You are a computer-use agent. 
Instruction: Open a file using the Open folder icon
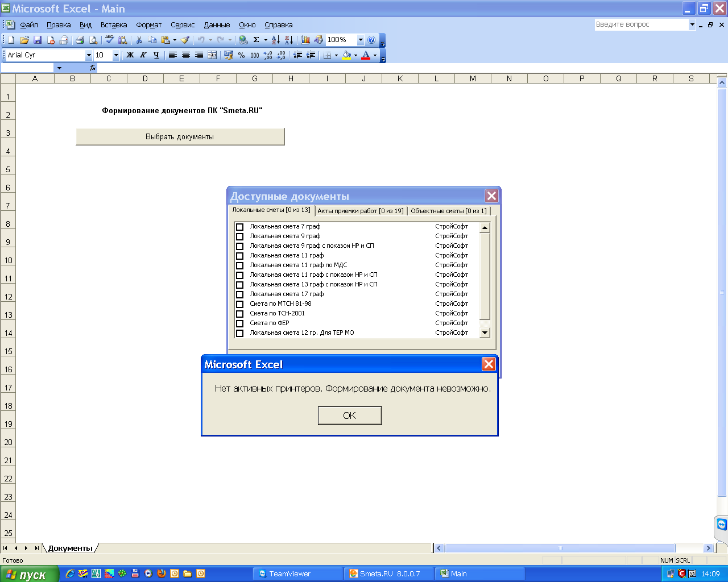coord(24,40)
